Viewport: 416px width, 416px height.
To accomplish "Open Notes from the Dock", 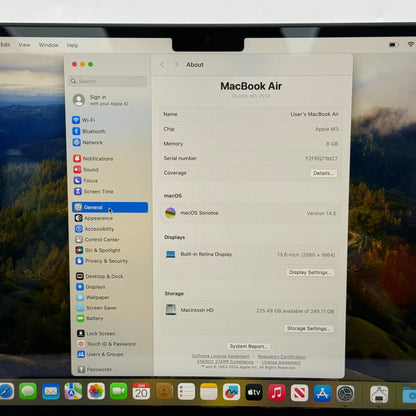I will click(209, 392).
